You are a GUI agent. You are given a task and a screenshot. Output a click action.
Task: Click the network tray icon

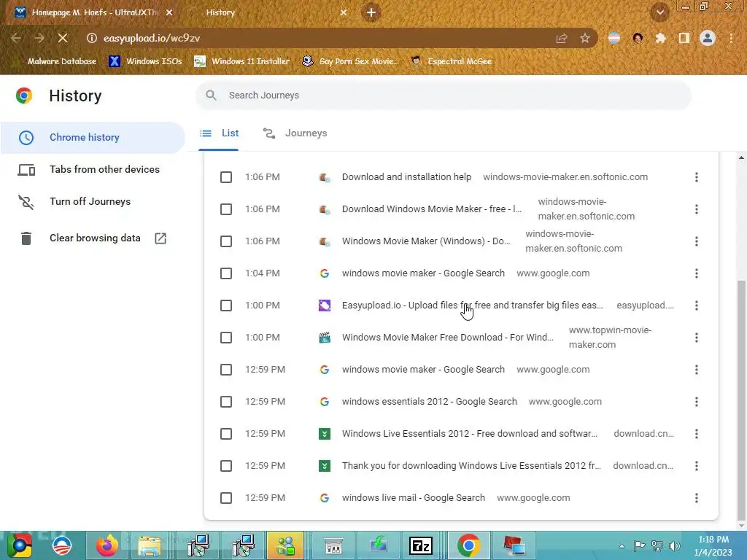click(x=657, y=546)
